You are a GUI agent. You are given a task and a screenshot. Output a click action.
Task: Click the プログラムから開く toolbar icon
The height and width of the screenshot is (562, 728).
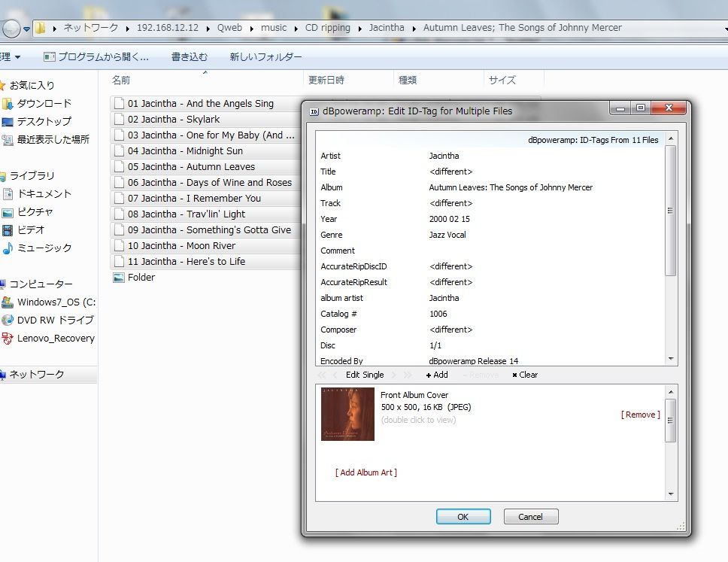coord(49,56)
